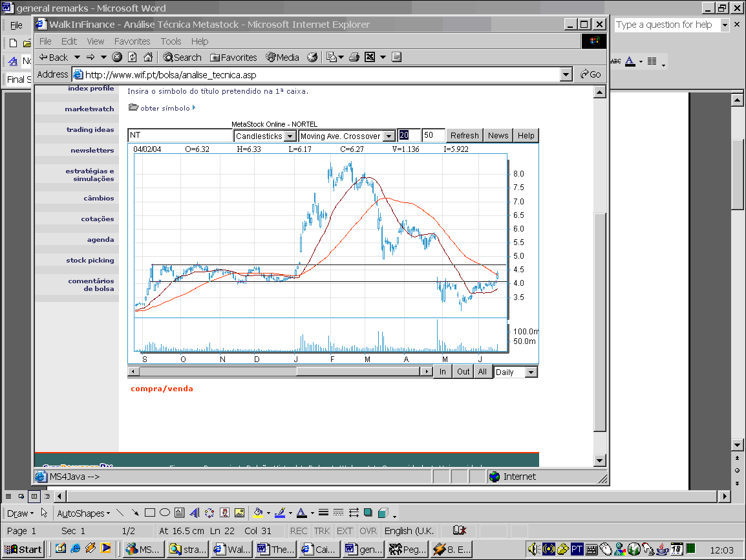Screen dimensions: 746x560
Task: Click the compra/venda link
Action: (x=162, y=389)
